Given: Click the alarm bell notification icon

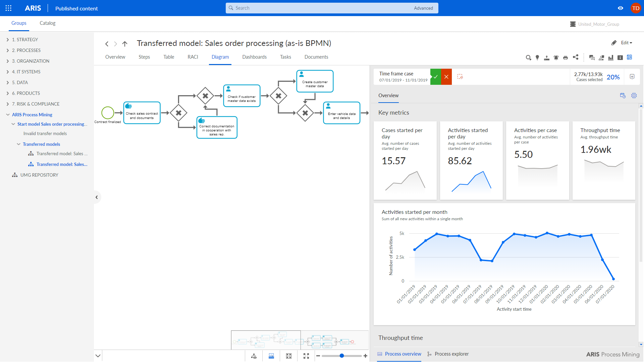Looking at the screenshot, I should click(x=556, y=58).
